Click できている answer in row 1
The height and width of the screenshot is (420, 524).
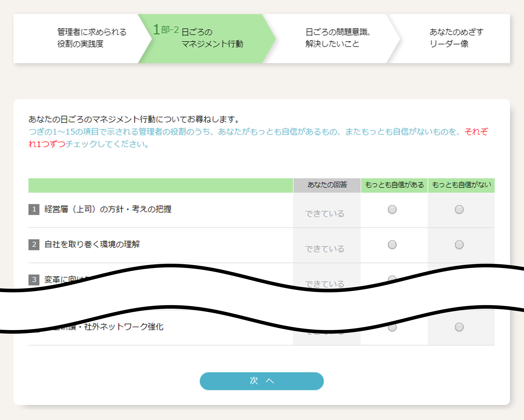325,214
